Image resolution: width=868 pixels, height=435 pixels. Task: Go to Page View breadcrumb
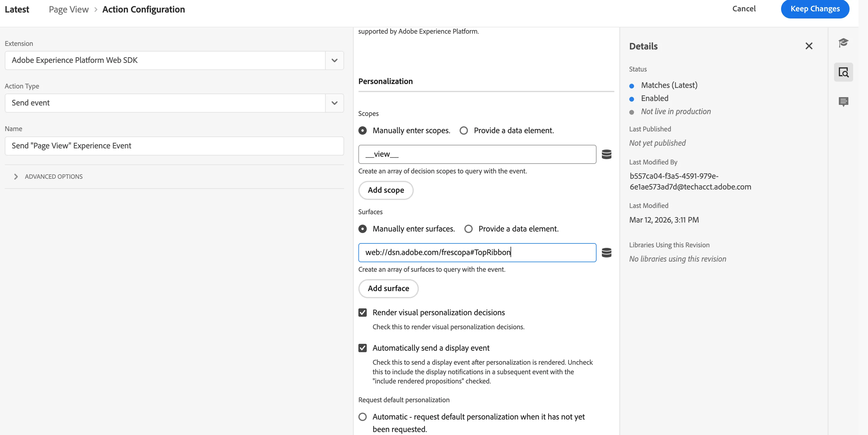pyautogui.click(x=69, y=10)
